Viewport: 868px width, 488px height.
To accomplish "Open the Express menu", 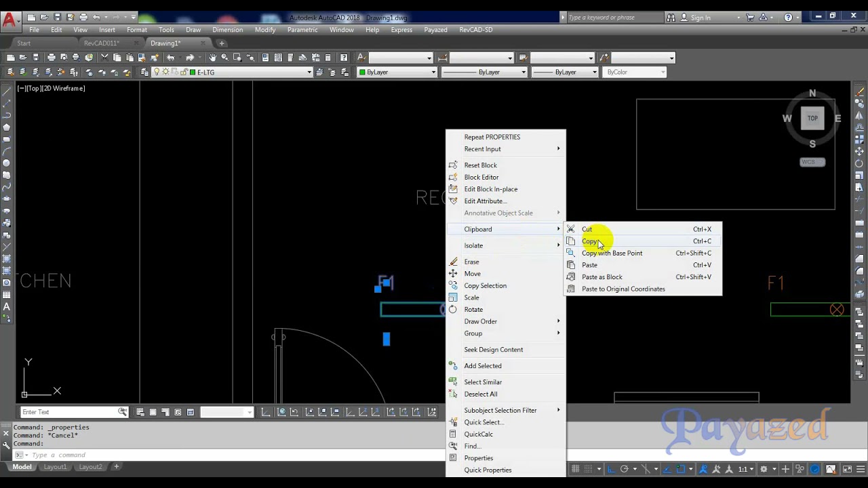I will point(401,30).
